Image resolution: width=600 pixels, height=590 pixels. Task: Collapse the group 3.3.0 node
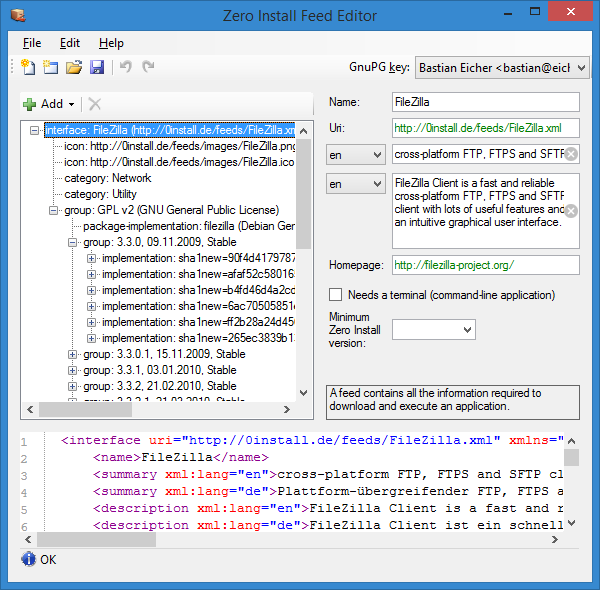click(72, 243)
